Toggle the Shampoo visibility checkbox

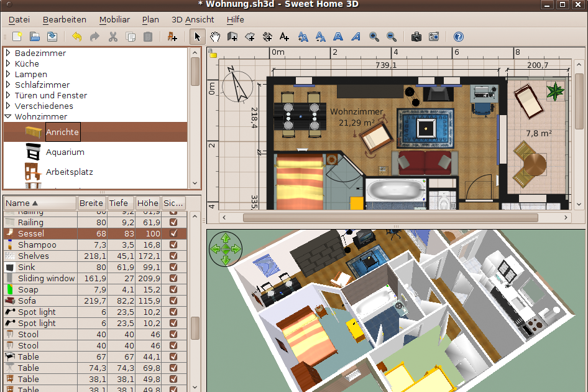pos(173,245)
